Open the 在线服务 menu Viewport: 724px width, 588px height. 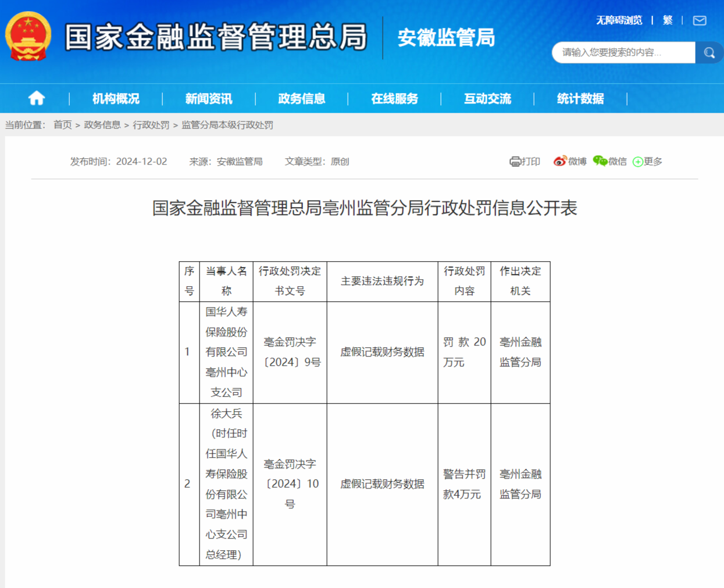[x=396, y=98]
